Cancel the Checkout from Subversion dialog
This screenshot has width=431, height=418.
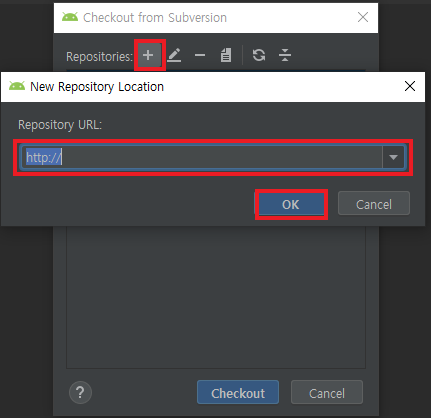327,393
